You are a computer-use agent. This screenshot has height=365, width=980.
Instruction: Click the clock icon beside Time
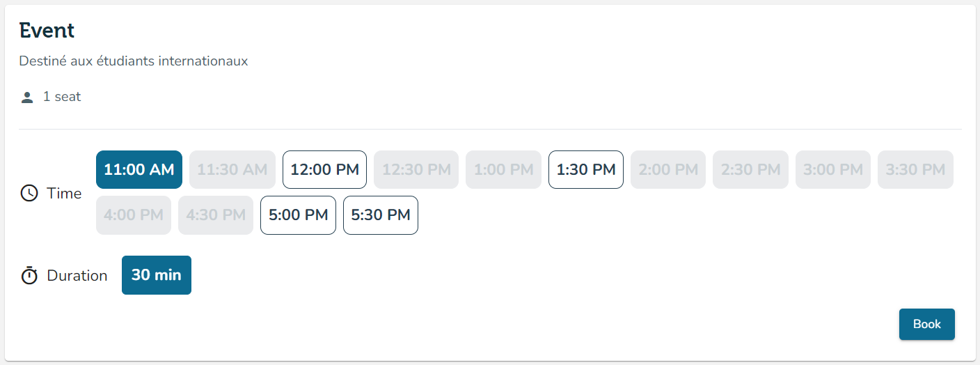29,193
